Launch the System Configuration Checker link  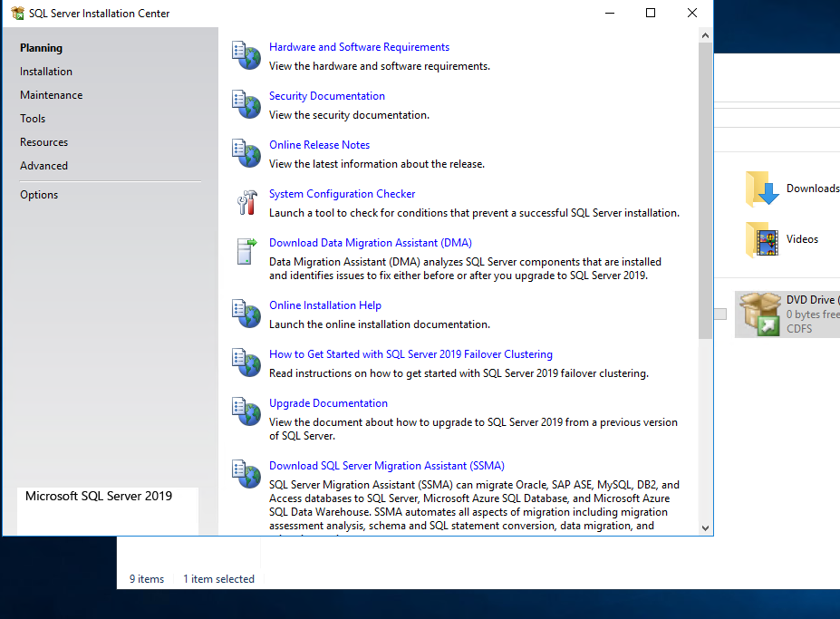pyautogui.click(x=342, y=194)
